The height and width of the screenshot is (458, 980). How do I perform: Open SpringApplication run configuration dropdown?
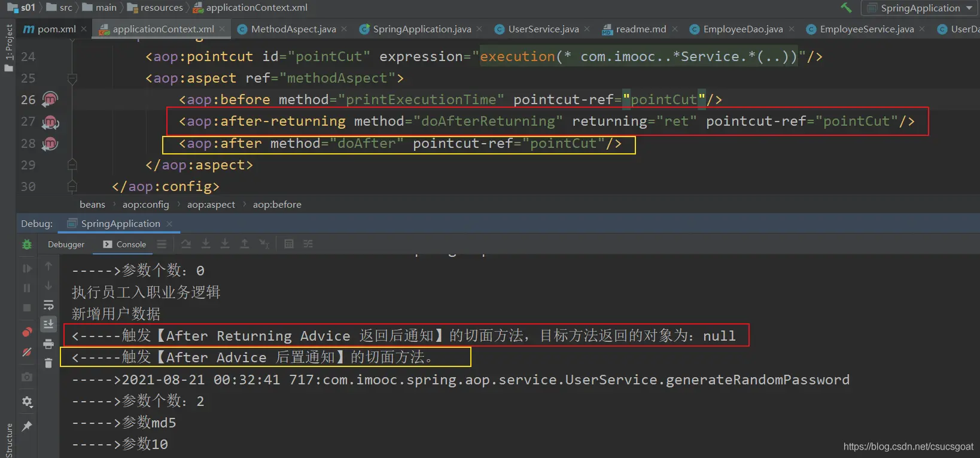920,8
